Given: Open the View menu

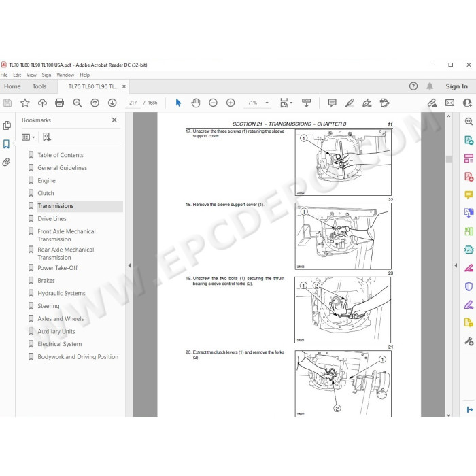Looking at the screenshot, I should [31, 75].
